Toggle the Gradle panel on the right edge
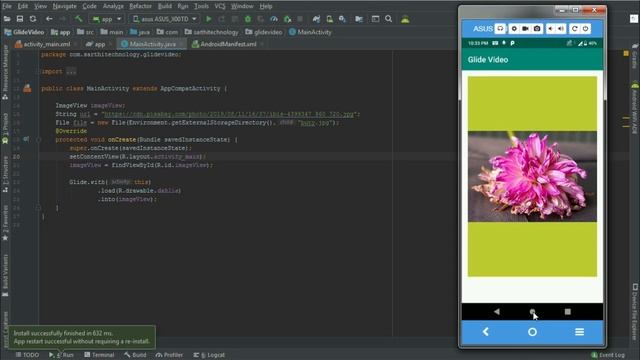640x360 pixels. 635,56
